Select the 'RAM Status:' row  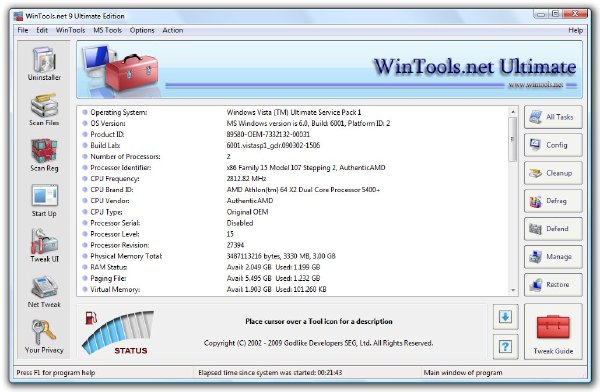(x=294, y=267)
